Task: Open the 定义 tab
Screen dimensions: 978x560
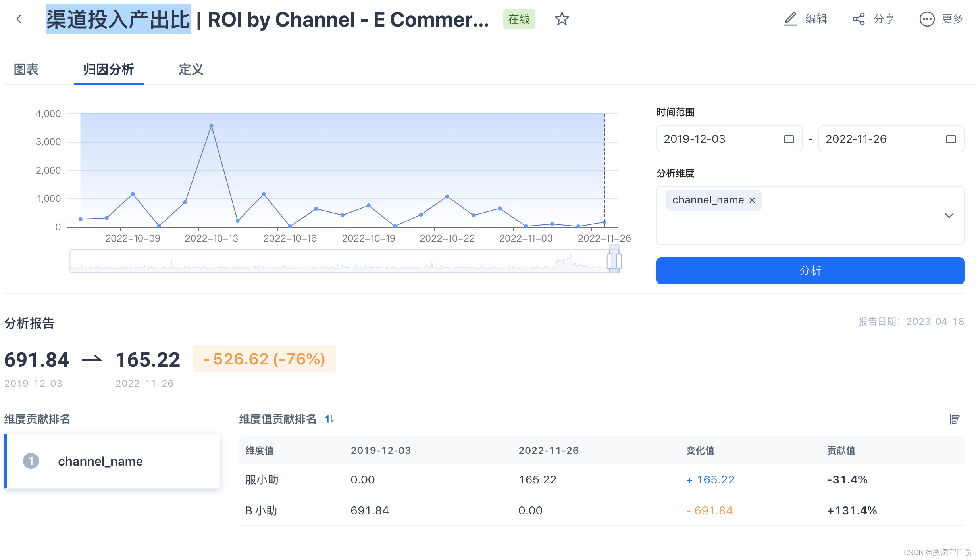Action: point(191,69)
